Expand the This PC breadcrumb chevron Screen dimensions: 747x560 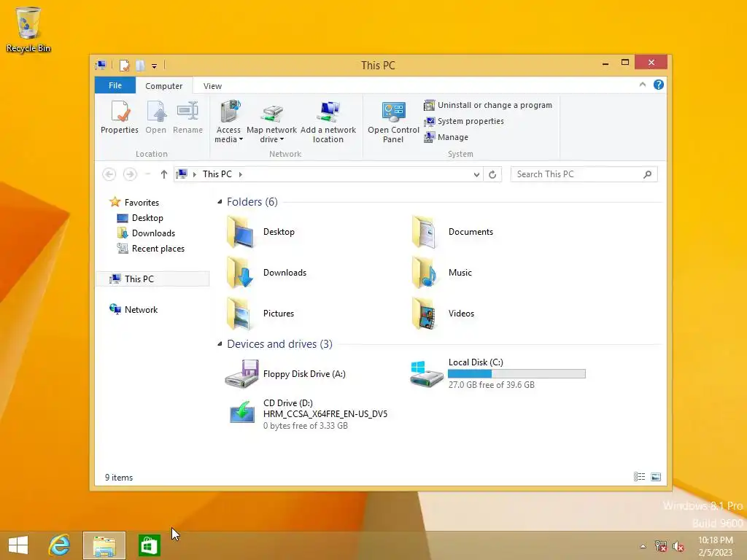pyautogui.click(x=241, y=174)
